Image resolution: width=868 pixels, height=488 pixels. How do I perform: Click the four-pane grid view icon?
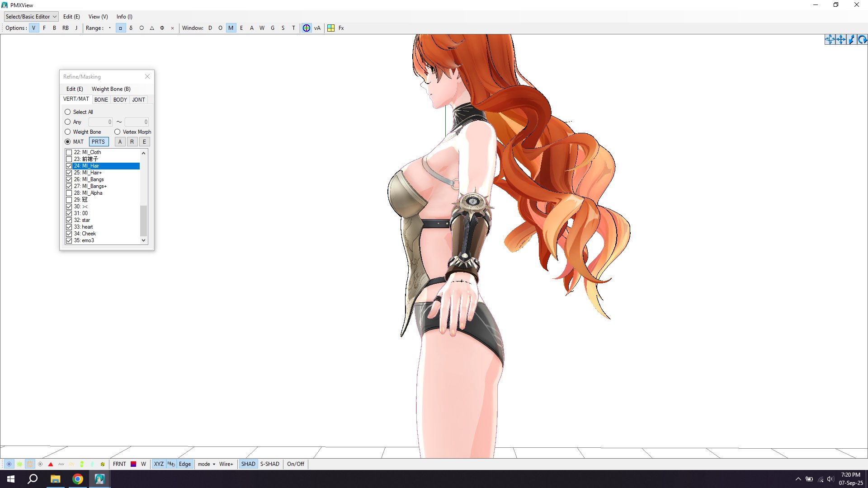click(x=331, y=28)
